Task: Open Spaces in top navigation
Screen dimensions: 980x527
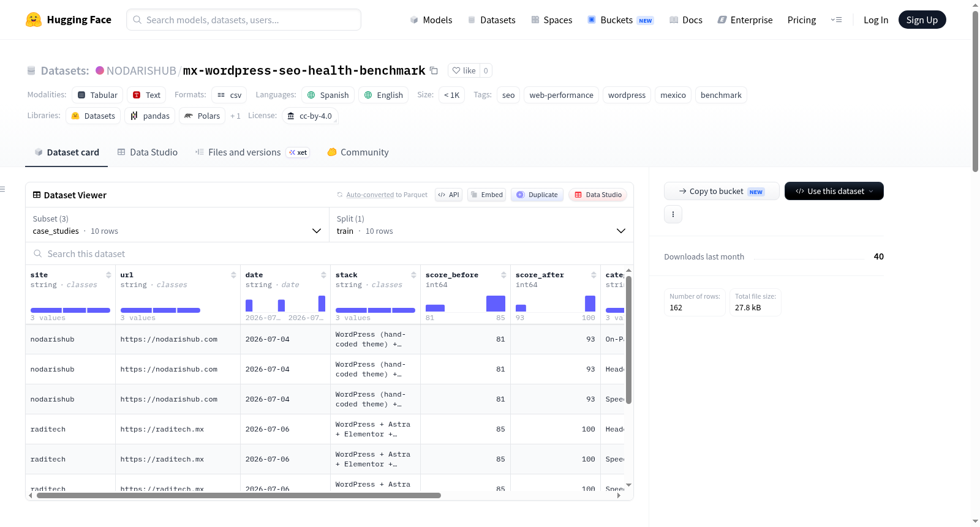Action: click(552, 20)
